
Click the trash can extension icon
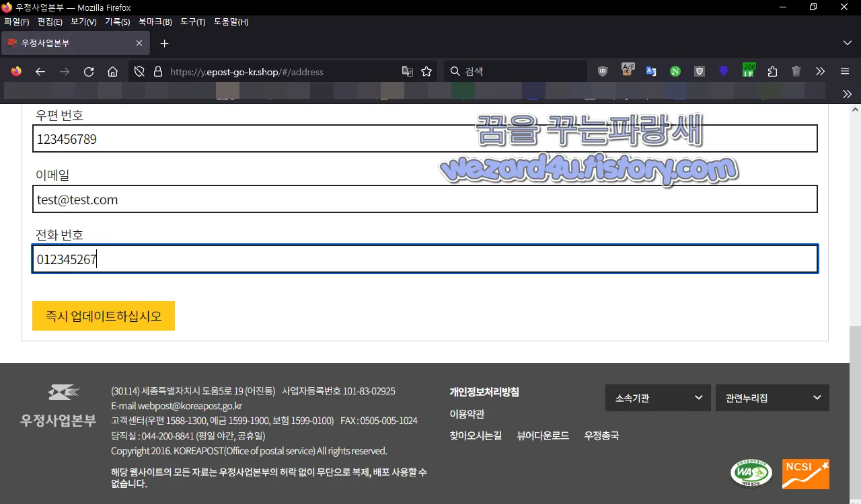point(796,71)
